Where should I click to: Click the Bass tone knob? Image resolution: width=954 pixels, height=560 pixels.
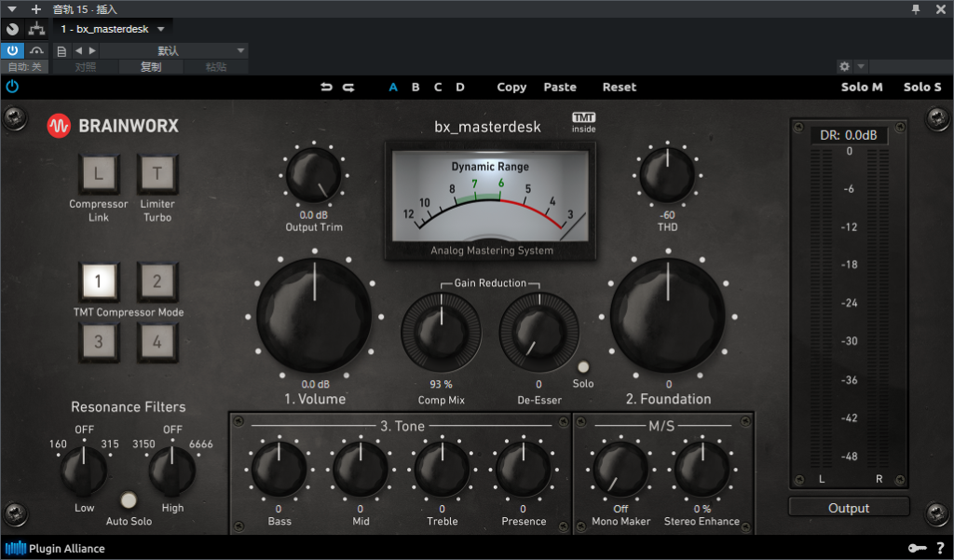(279, 470)
